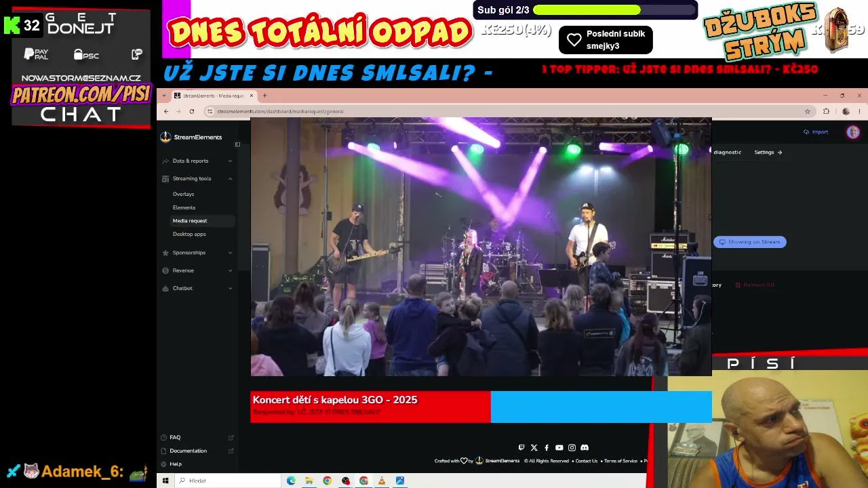The image size is (868, 488).
Task: Open Overlays in the sidebar
Action: (183, 194)
